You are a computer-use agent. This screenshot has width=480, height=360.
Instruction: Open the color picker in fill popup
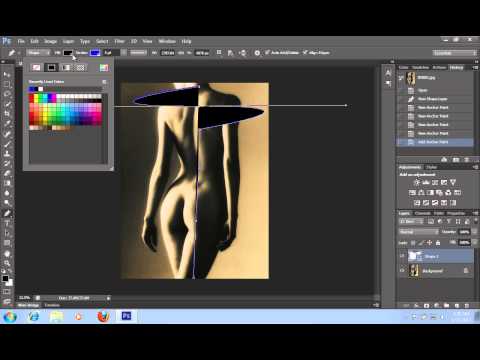click(104, 68)
